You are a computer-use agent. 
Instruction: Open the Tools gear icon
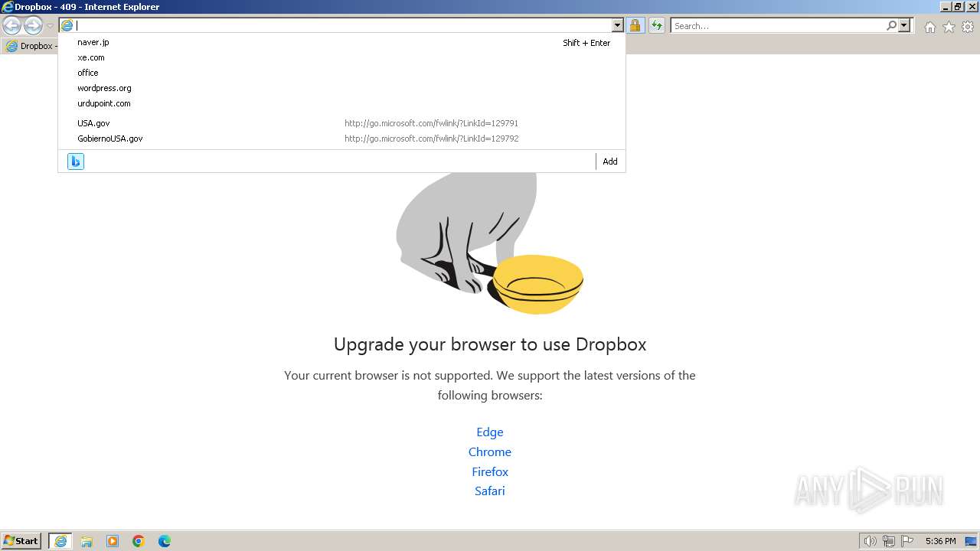(968, 27)
